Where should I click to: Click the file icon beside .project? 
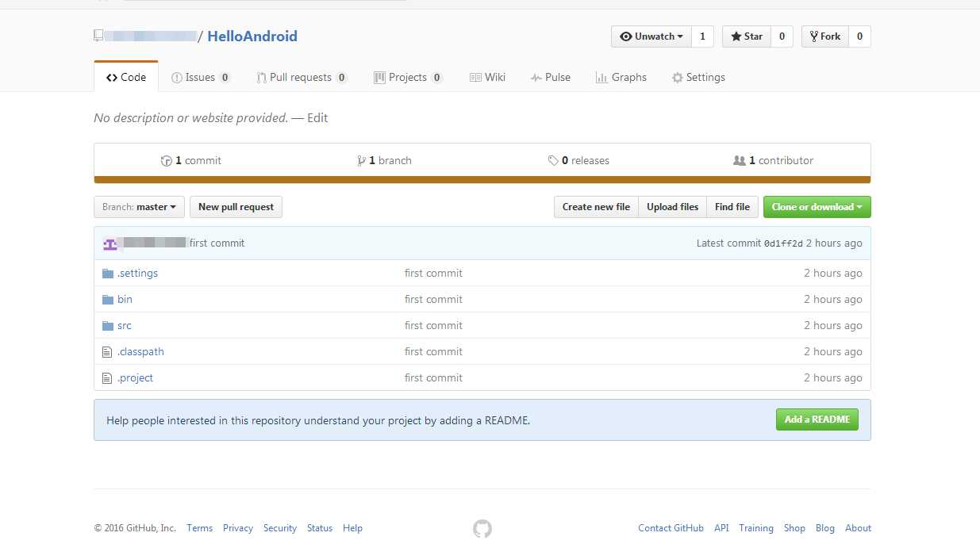point(108,377)
